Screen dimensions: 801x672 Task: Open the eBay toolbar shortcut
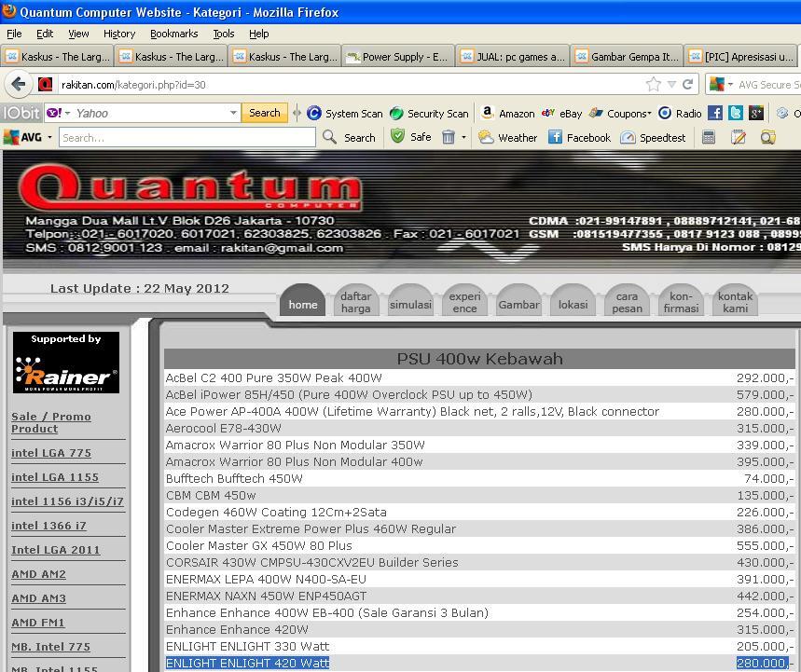click(562, 114)
